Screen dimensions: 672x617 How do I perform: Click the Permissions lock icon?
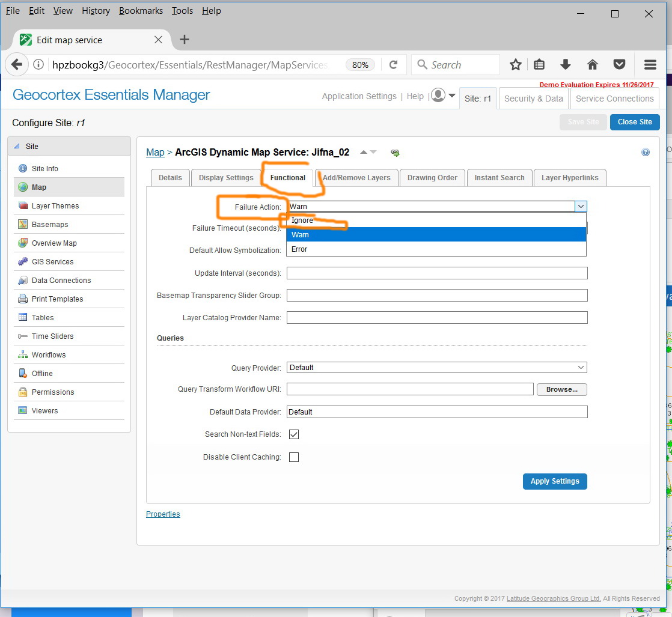coord(23,392)
